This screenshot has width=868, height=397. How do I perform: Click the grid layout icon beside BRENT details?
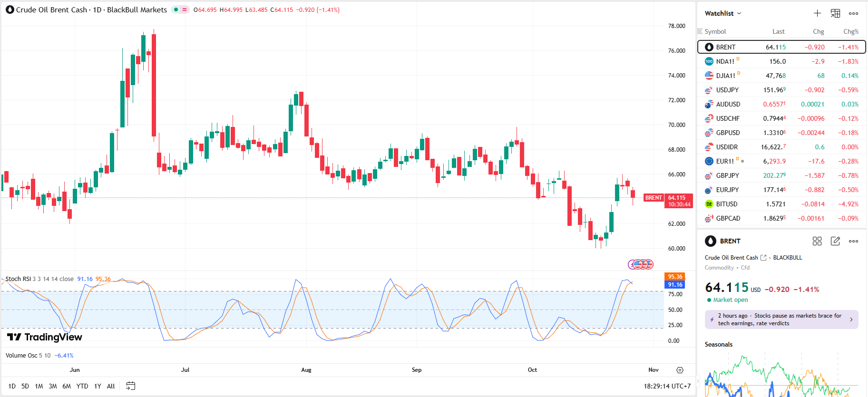817,241
